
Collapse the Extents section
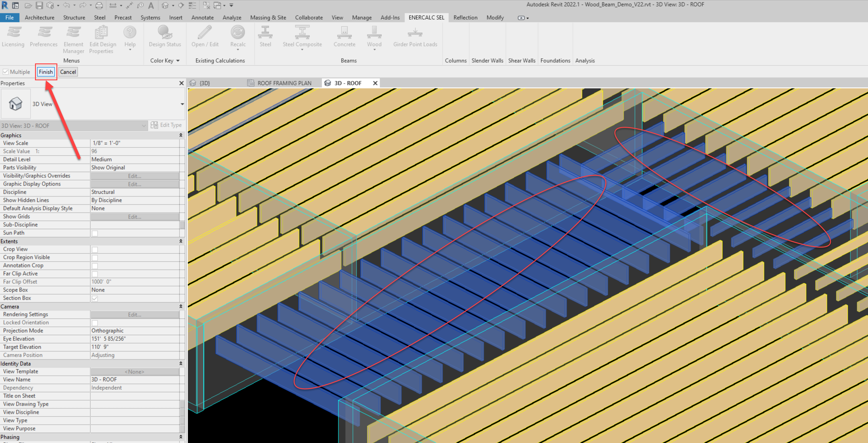(x=180, y=241)
